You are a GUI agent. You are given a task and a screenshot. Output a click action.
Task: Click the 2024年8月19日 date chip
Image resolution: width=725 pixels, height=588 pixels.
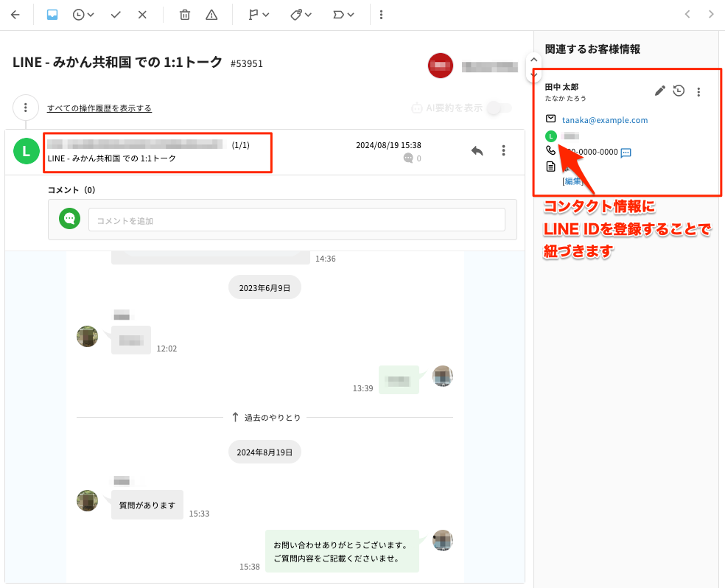[265, 452]
